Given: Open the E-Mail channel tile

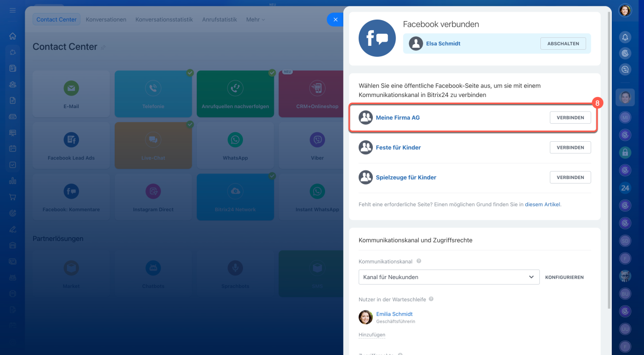Looking at the screenshot, I should pyautogui.click(x=71, y=94).
